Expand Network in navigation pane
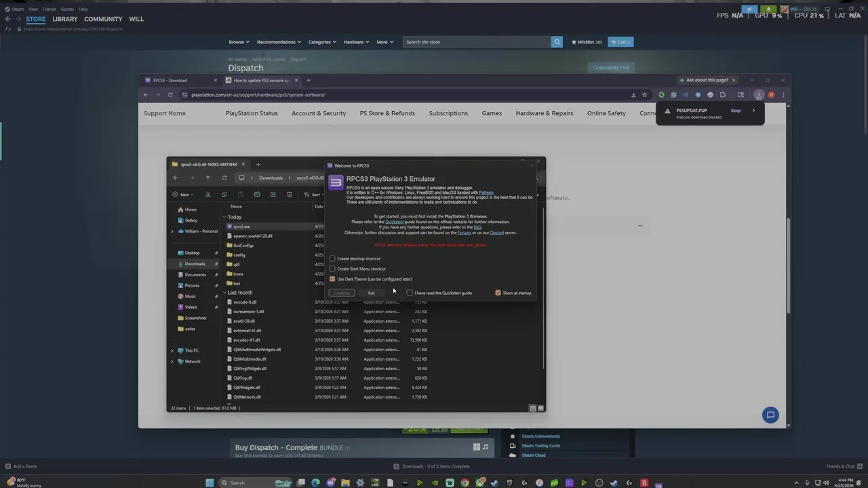This screenshot has width=868, height=488. [x=172, y=361]
